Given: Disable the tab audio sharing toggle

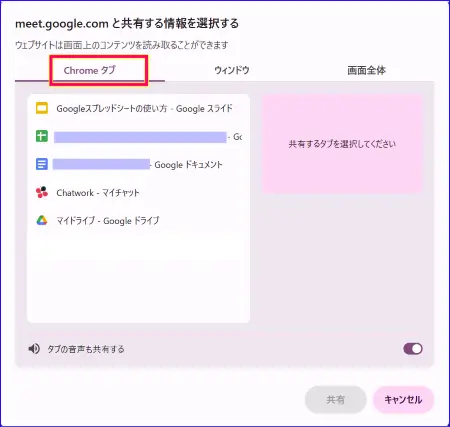Looking at the screenshot, I should 413,349.
